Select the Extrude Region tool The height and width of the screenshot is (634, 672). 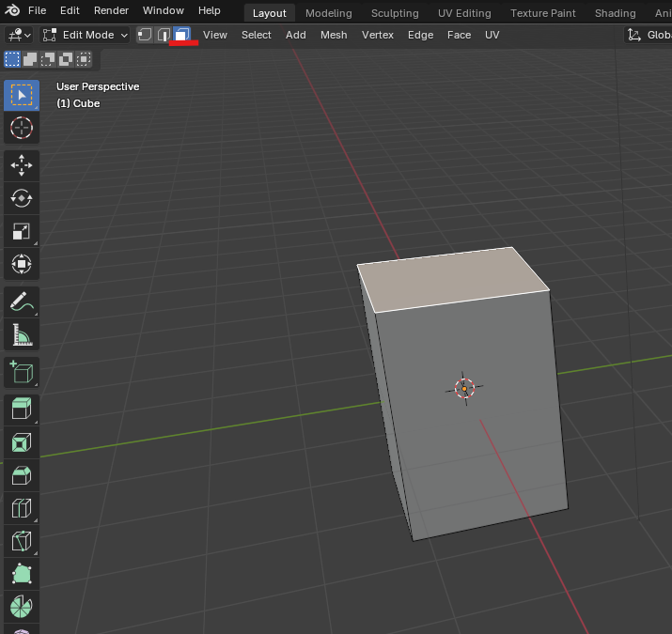[22, 409]
